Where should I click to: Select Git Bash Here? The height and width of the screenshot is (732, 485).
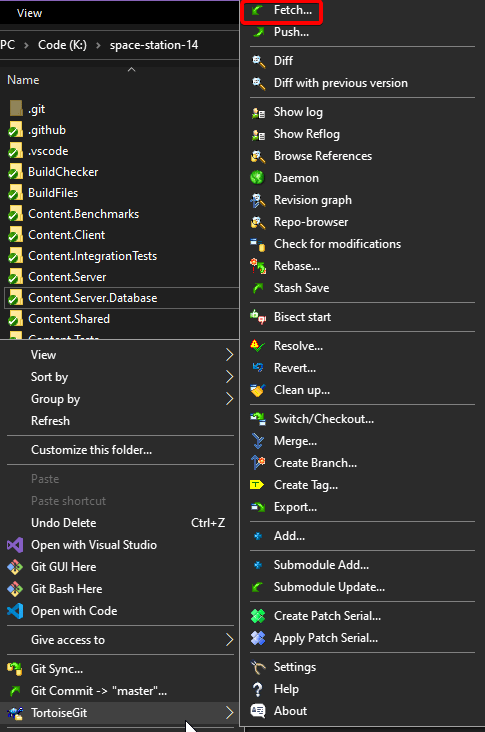pos(67,589)
